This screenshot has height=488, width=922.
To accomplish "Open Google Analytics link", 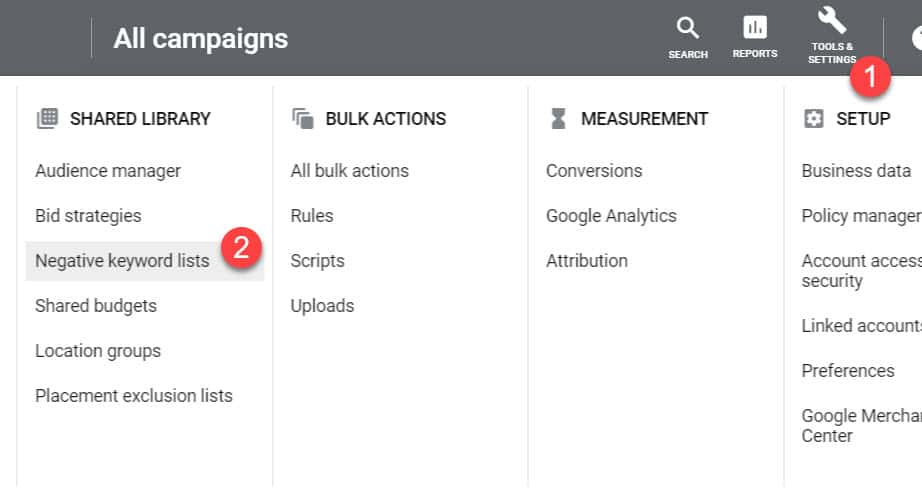I will tap(611, 216).
